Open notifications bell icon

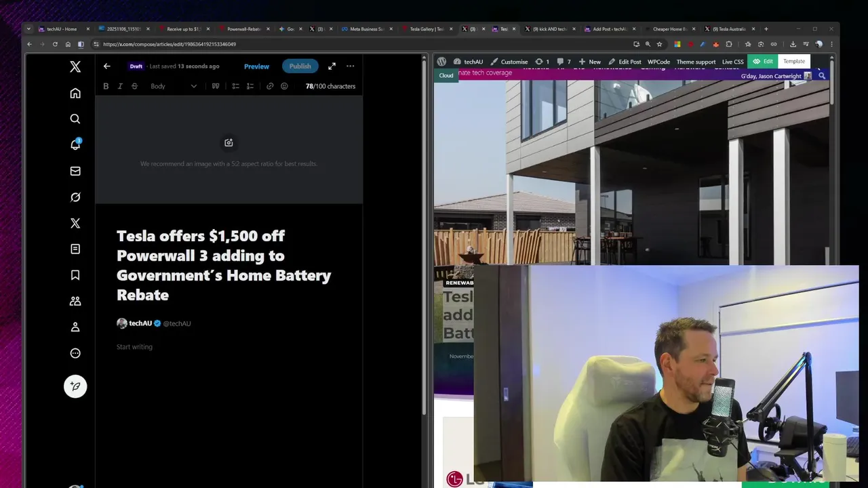tap(75, 144)
